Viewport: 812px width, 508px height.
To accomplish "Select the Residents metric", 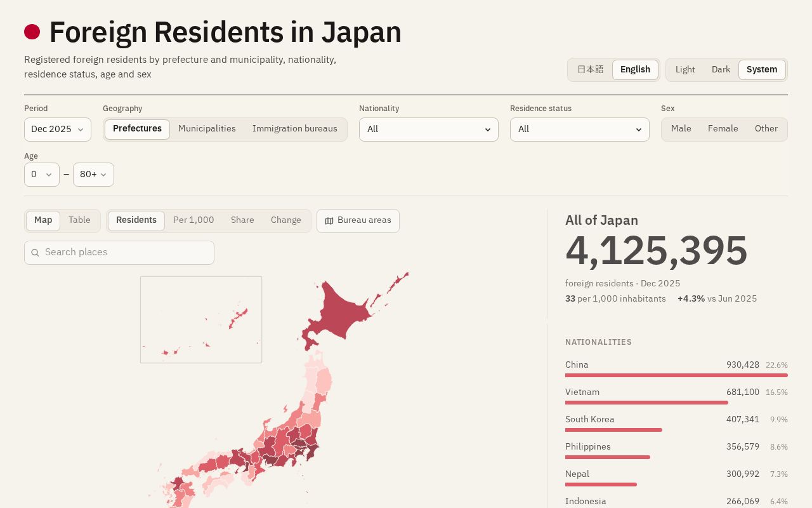I will tap(136, 220).
